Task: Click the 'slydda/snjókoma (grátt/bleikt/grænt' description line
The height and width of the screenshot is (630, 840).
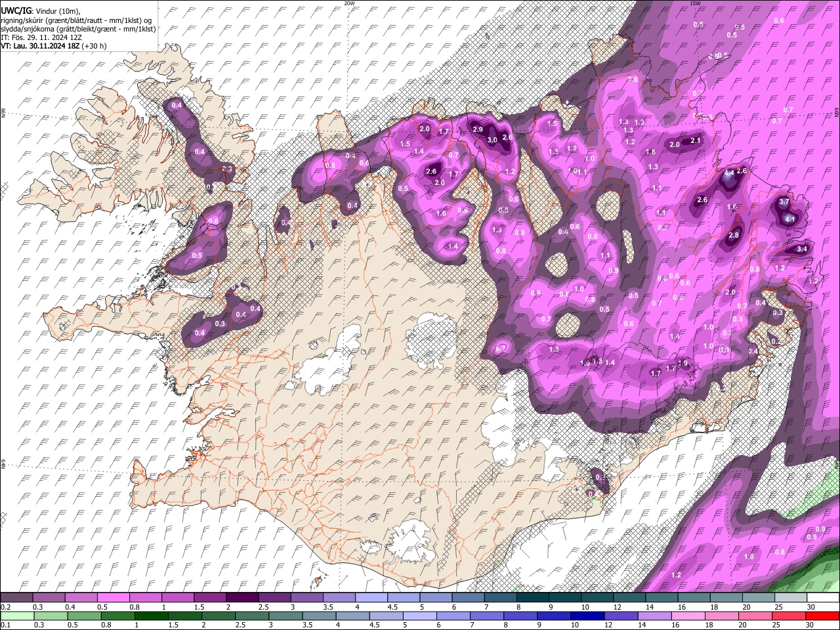Action: click(78, 29)
